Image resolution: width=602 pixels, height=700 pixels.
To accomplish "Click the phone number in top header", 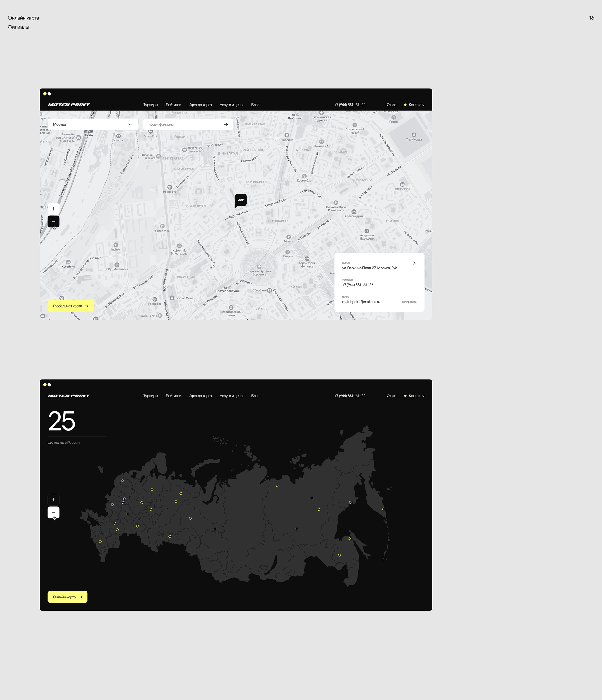I will (350, 105).
